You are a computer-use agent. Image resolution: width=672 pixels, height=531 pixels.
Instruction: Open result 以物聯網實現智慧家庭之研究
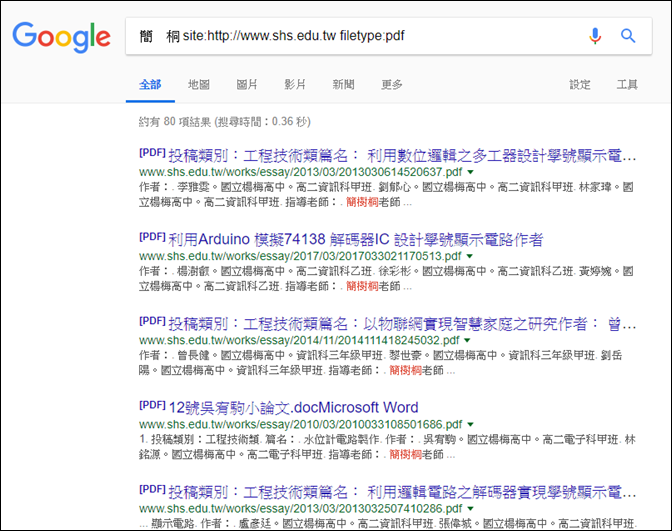click(402, 324)
